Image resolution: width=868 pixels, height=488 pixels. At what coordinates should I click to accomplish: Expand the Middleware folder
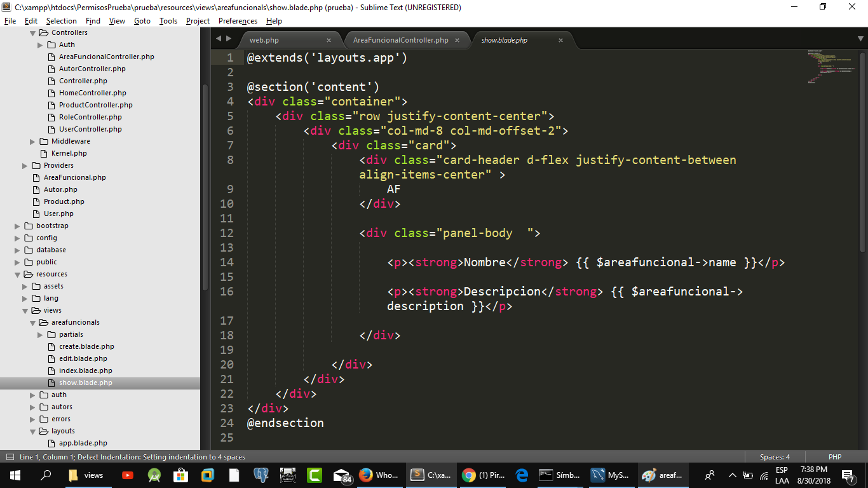click(33, 141)
